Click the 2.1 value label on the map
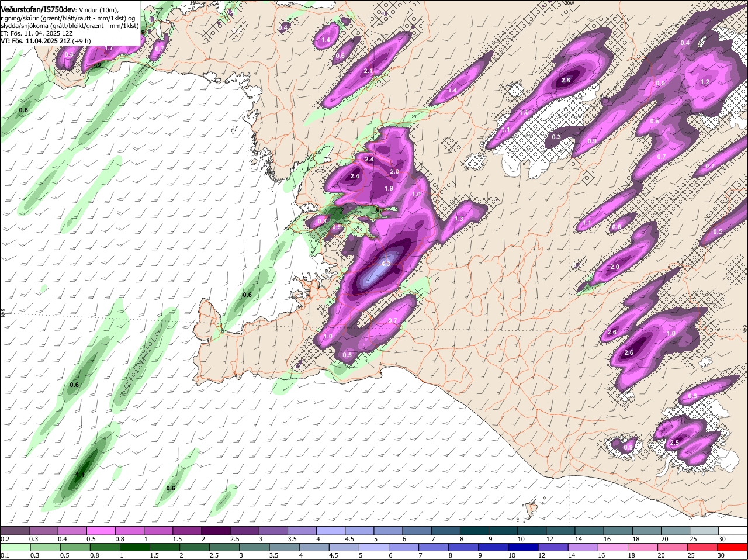This screenshot has height=560, width=748. (368, 71)
